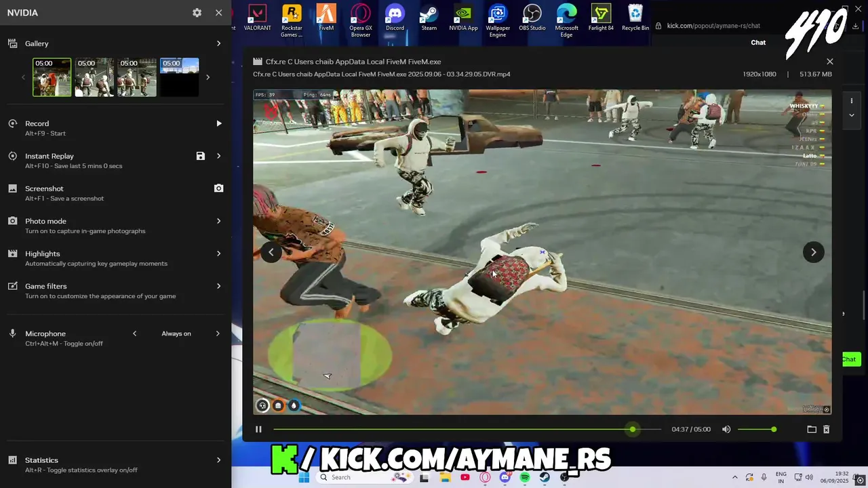Open Spotify from the taskbar
Viewport: 868px width, 488px height.
pyautogui.click(x=525, y=477)
